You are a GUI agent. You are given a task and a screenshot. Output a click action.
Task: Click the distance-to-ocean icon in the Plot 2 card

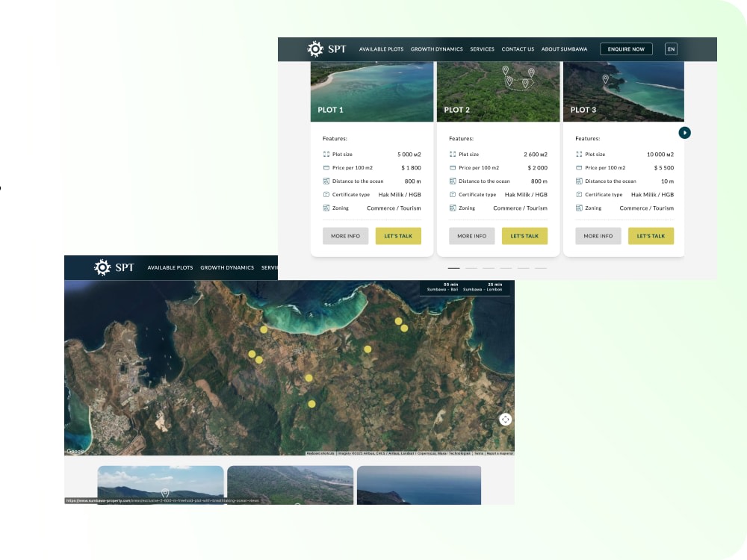[x=453, y=181]
